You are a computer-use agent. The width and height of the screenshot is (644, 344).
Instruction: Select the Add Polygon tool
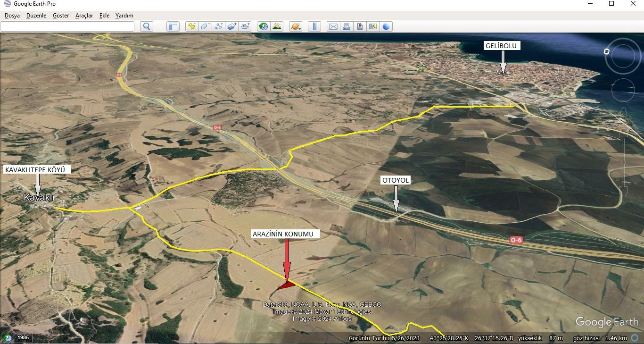pos(205,26)
